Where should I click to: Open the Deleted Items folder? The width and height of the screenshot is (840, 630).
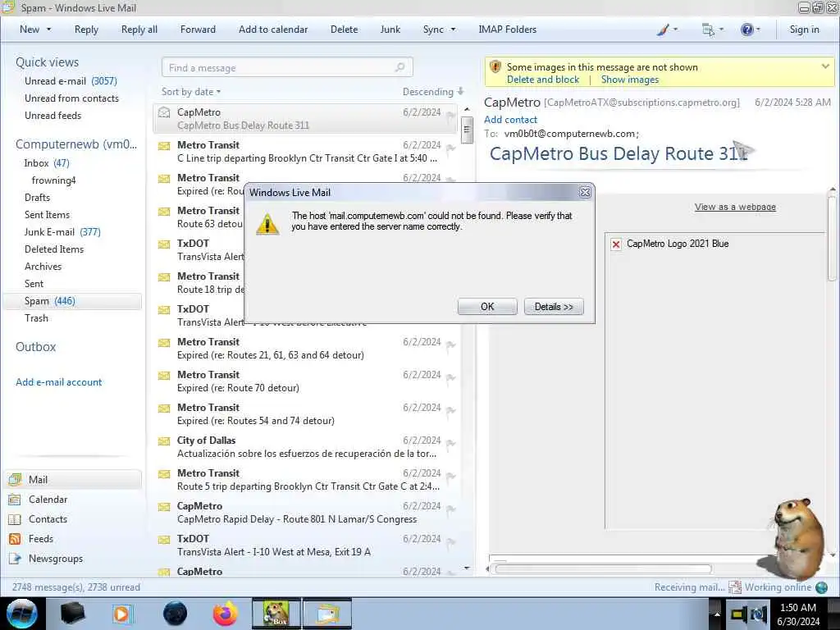[54, 249]
